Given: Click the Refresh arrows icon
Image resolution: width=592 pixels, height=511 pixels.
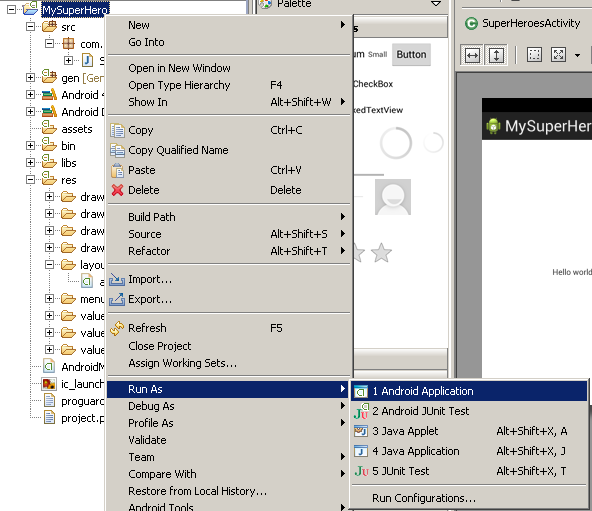Looking at the screenshot, I should tap(117, 328).
